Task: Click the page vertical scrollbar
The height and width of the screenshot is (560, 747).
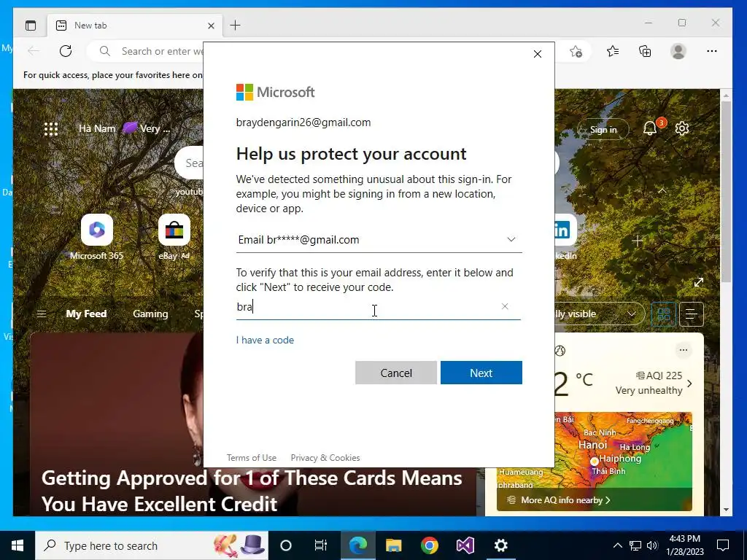Action: tap(726, 192)
